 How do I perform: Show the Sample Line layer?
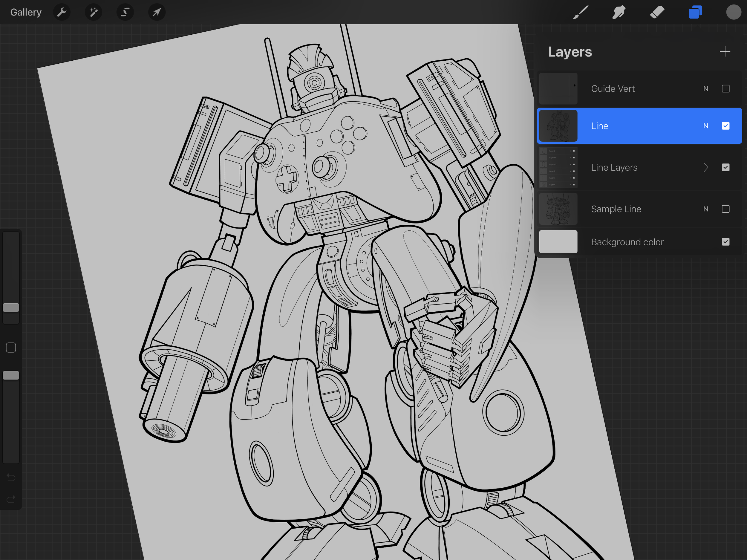point(725,209)
